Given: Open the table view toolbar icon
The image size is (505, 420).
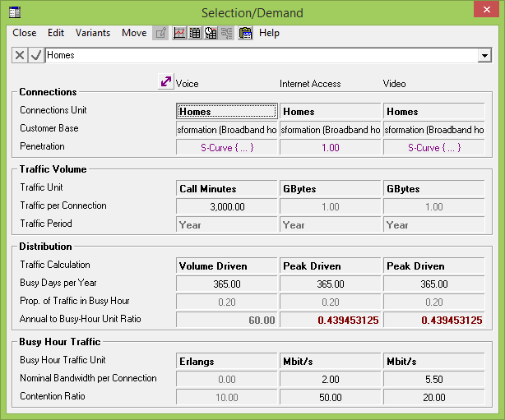Looking at the screenshot, I should click(x=195, y=33).
